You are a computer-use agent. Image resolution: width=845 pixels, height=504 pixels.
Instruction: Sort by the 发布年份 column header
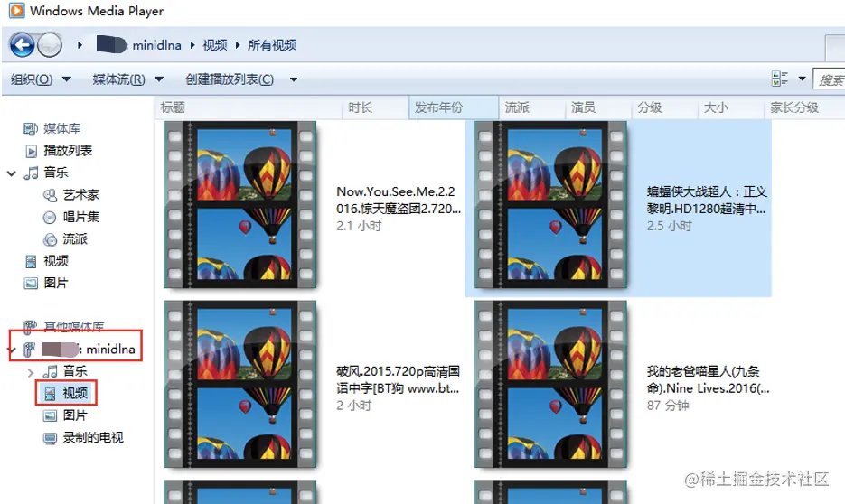[x=454, y=107]
